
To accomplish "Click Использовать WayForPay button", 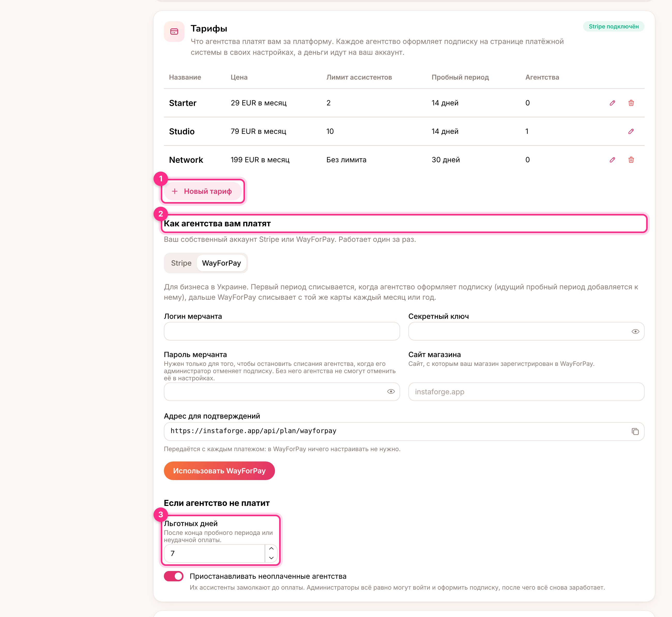I will pyautogui.click(x=219, y=471).
